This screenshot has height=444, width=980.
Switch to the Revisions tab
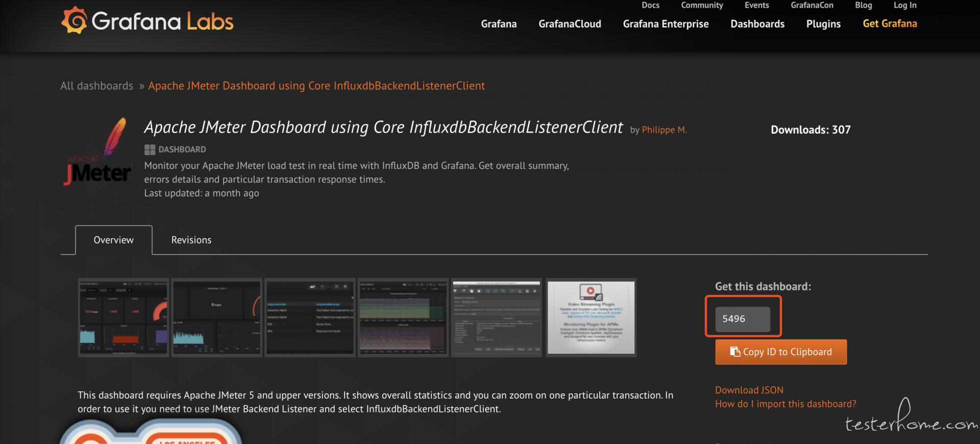pos(191,240)
